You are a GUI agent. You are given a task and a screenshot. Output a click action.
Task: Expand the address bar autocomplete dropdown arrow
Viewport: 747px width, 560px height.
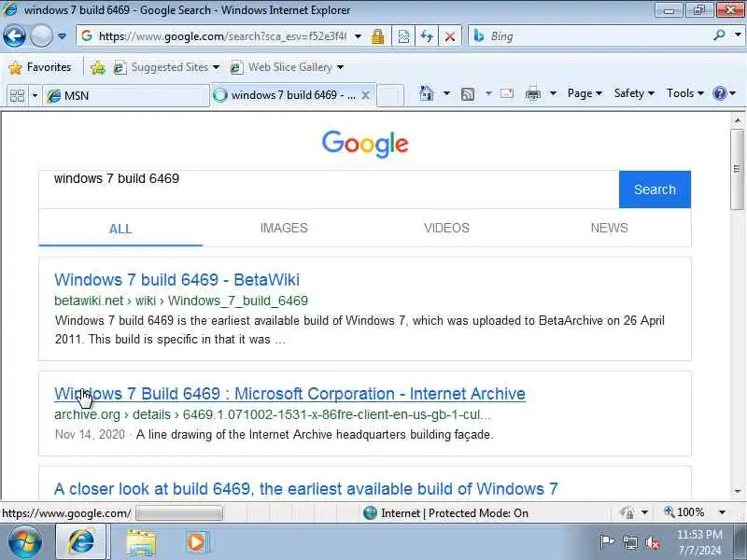click(359, 36)
